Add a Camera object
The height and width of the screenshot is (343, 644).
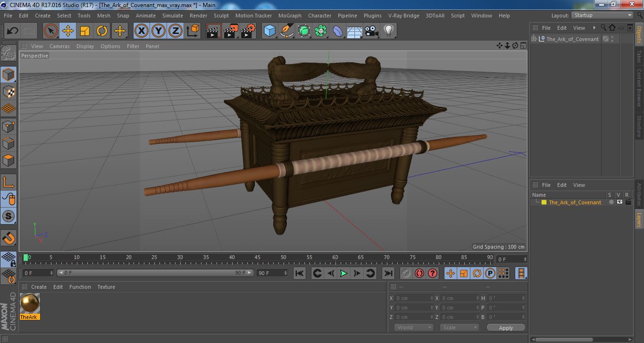point(372,31)
